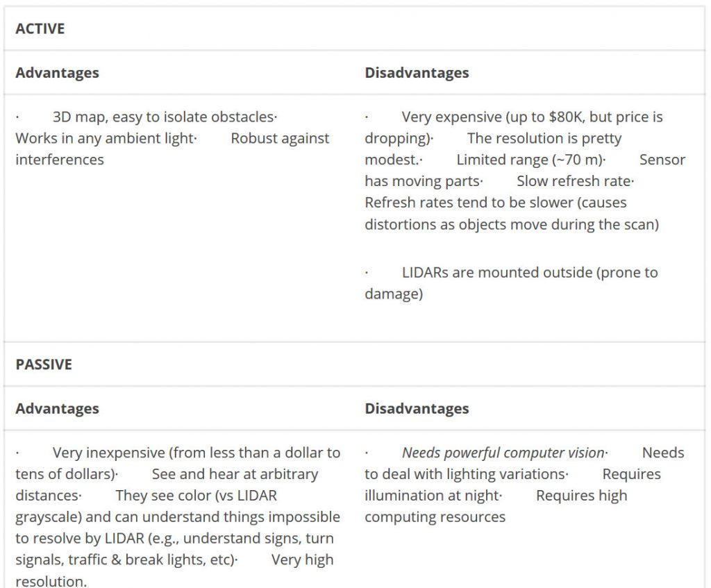Click the 'Limited range (~70 m)' text
711x588 pixels.
(529, 160)
